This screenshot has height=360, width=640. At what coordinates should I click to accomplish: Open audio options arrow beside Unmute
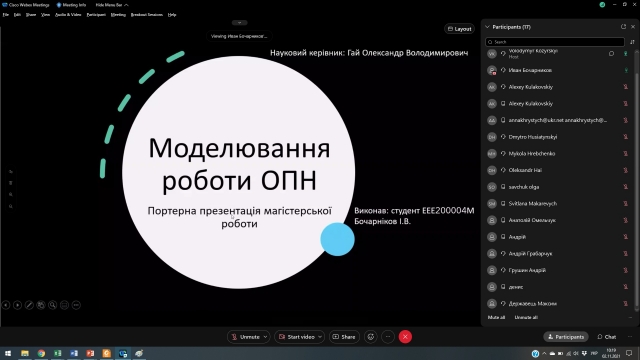tap(265, 337)
